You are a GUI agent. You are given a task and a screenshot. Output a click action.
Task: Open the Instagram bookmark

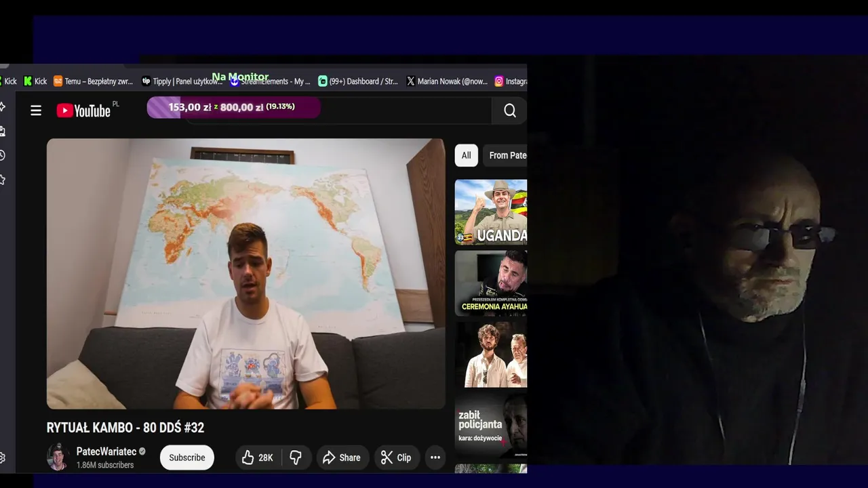pyautogui.click(x=511, y=81)
